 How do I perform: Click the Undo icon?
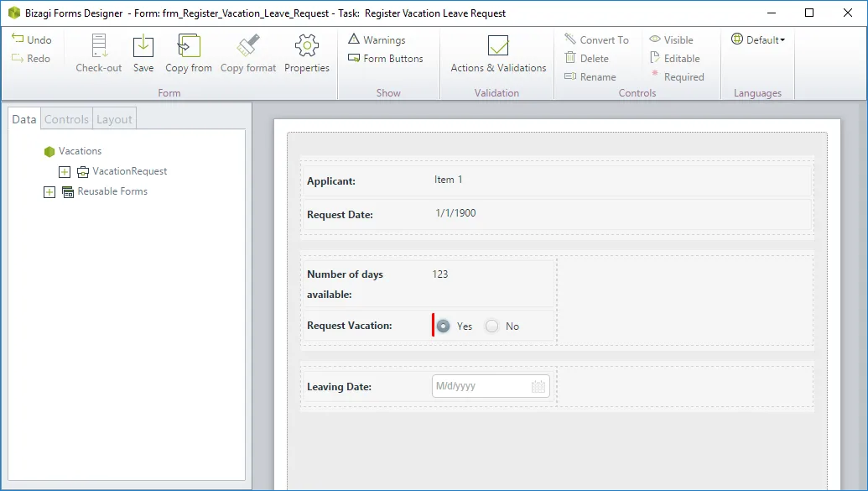pos(18,39)
